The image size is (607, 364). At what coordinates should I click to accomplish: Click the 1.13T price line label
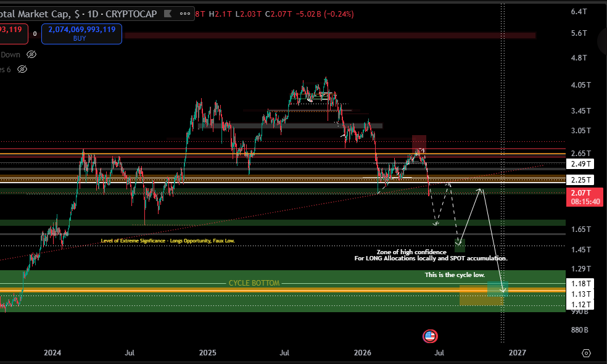click(x=580, y=294)
